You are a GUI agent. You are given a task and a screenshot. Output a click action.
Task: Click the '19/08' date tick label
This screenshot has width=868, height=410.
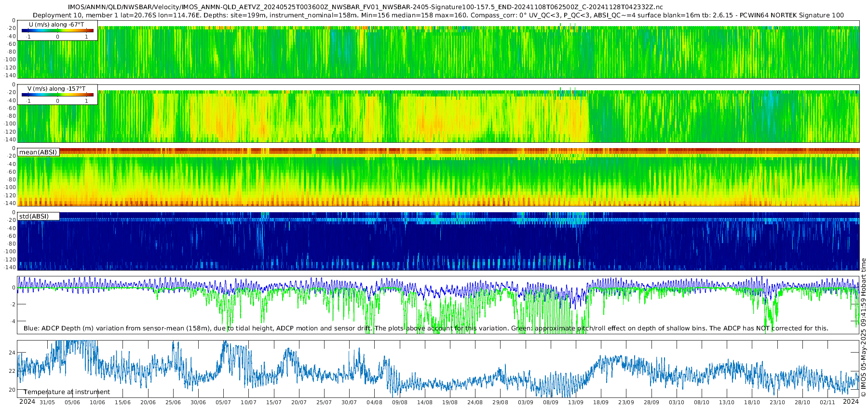point(450,402)
